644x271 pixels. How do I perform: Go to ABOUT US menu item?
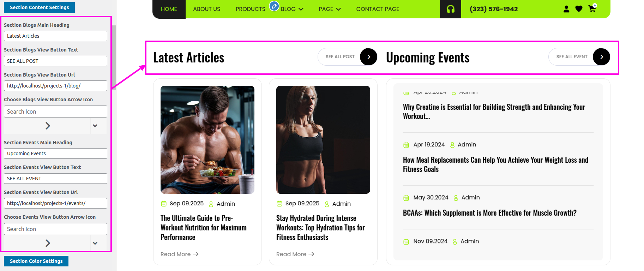pyautogui.click(x=207, y=9)
